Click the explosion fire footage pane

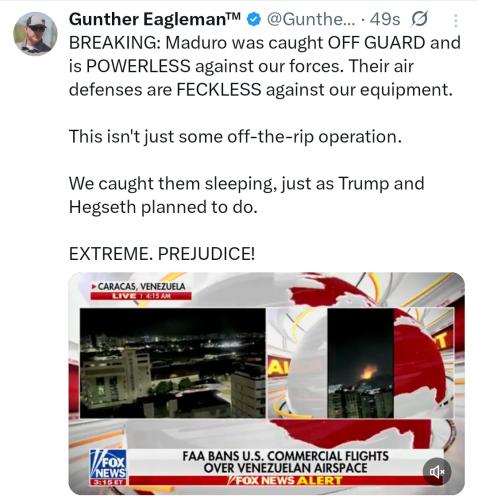[x=361, y=363]
